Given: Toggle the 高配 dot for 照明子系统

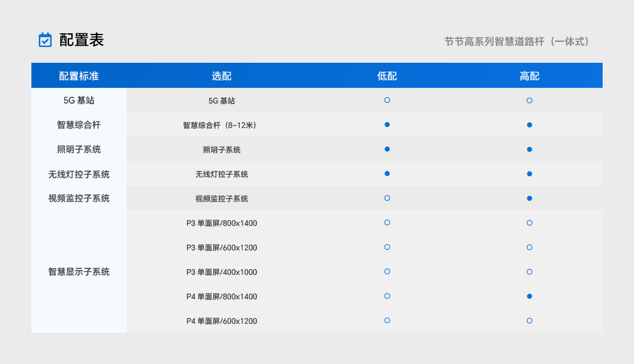Looking at the screenshot, I should point(530,149).
